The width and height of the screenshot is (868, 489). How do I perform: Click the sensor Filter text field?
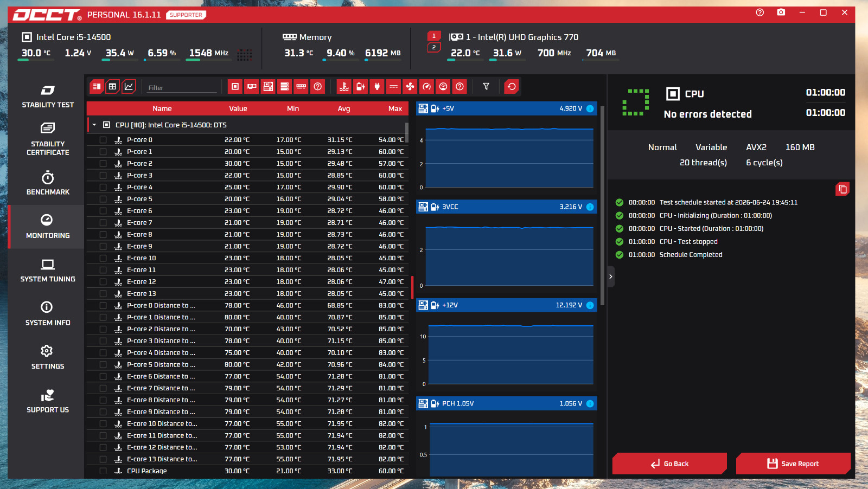click(182, 87)
